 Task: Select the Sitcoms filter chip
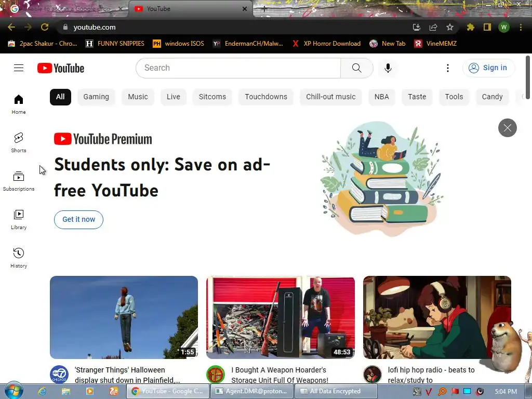(x=212, y=97)
